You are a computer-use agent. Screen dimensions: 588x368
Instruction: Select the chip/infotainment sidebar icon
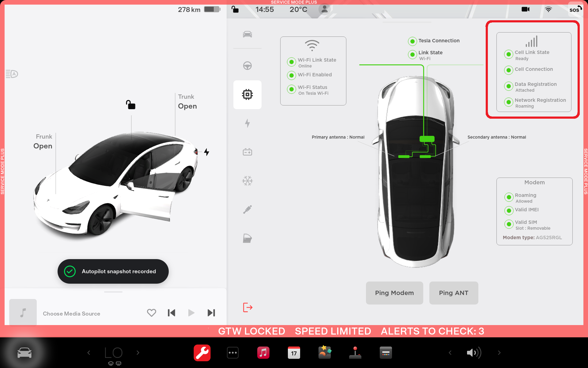point(247,94)
